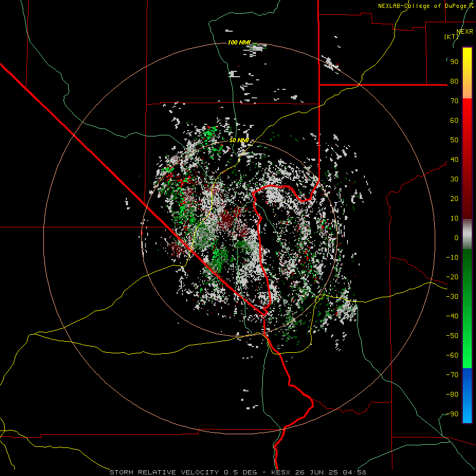This screenshot has width=476, height=476.
Task: Click the KESX station ID in the caption
Action: click(281, 472)
